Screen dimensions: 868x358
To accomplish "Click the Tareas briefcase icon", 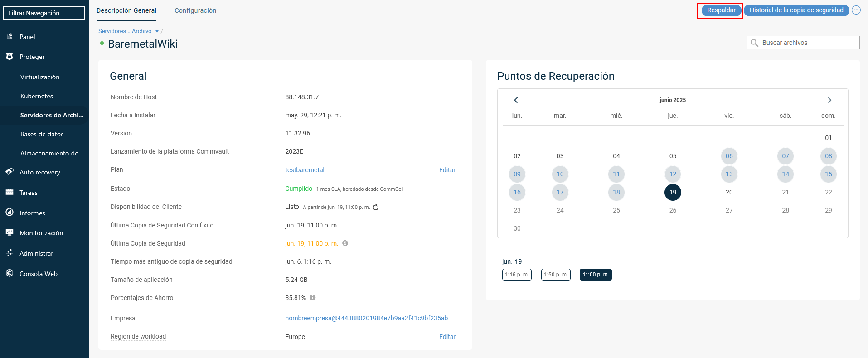I will (x=10, y=192).
